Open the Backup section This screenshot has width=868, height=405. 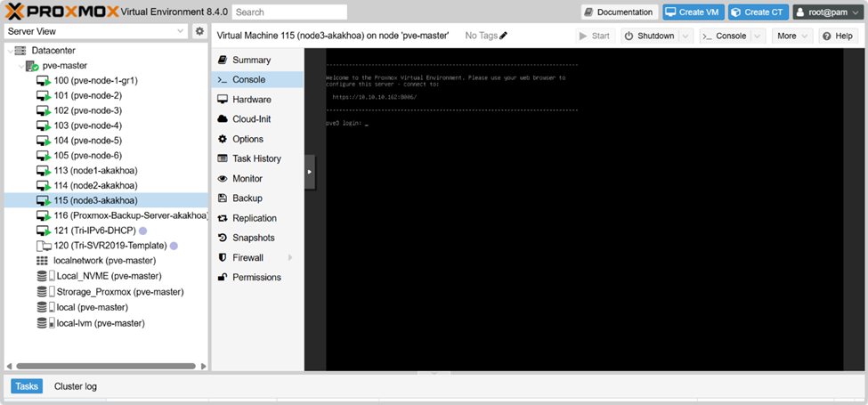(247, 198)
